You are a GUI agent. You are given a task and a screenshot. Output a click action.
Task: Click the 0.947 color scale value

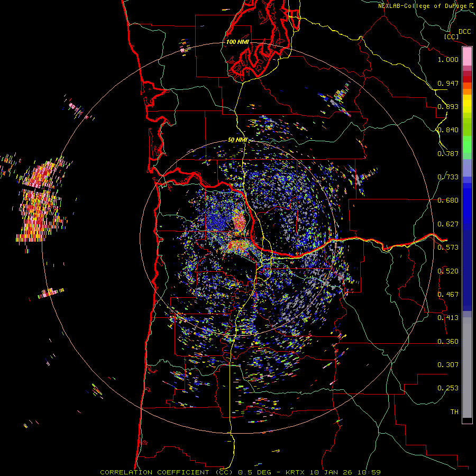(x=448, y=83)
